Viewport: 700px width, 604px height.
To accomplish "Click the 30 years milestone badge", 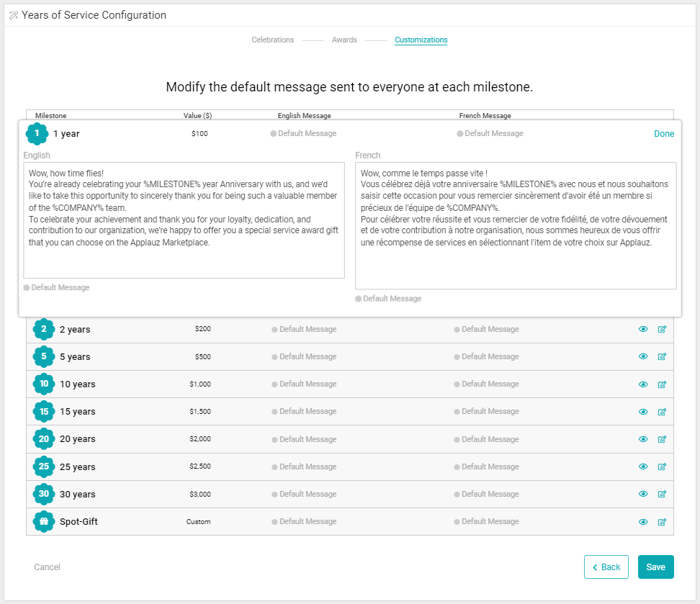I will (x=44, y=495).
